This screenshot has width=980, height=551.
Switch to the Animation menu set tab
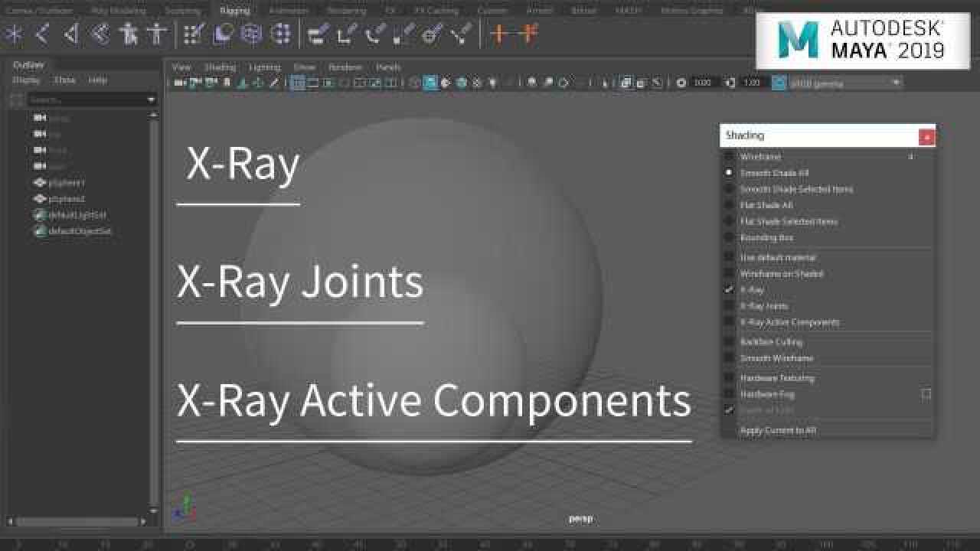point(289,11)
